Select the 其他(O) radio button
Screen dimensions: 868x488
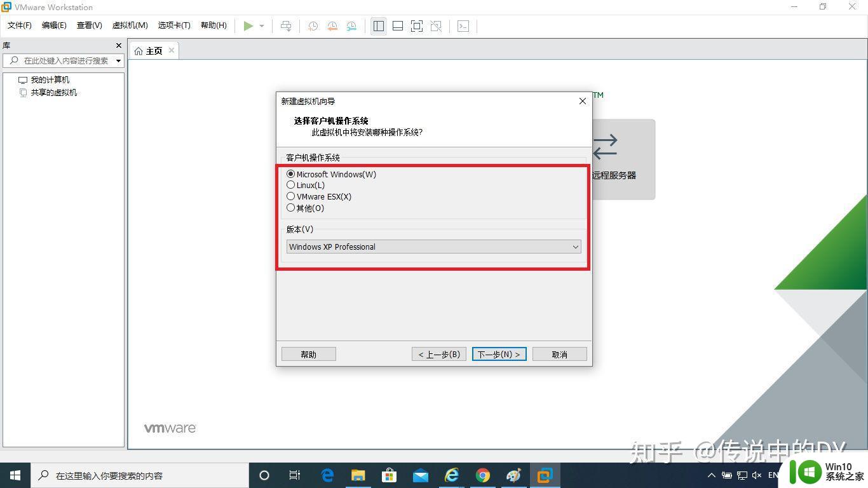(290, 208)
